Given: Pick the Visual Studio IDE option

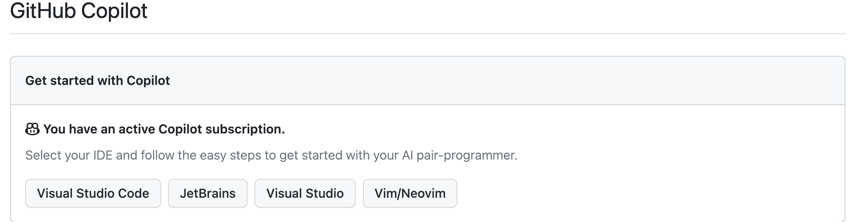Looking at the screenshot, I should coord(305,193).
